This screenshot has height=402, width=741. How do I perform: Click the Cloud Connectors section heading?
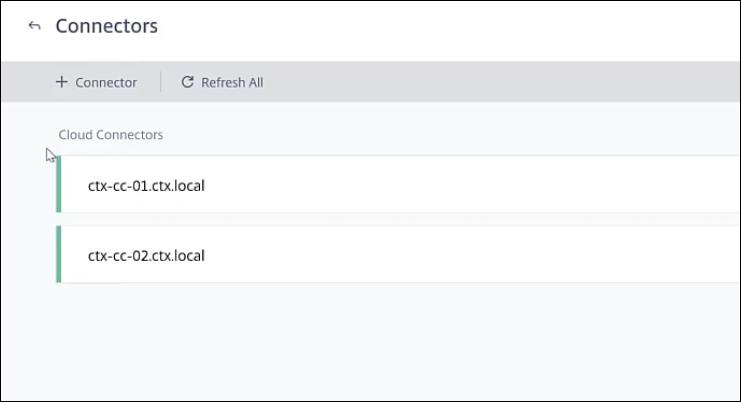point(110,134)
